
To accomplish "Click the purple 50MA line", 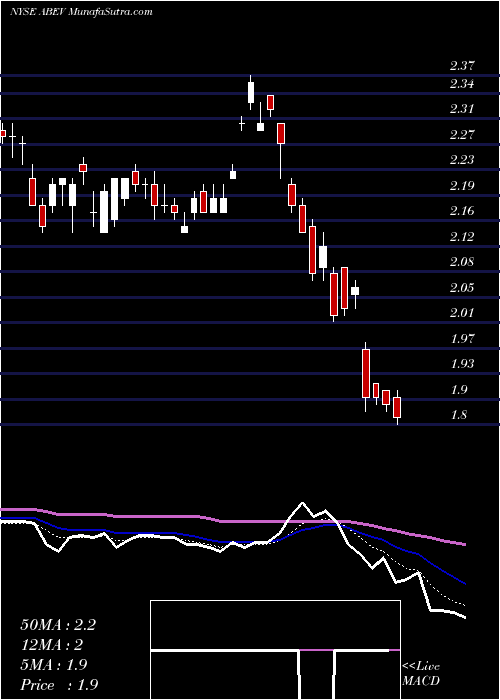I will click(x=232, y=521).
